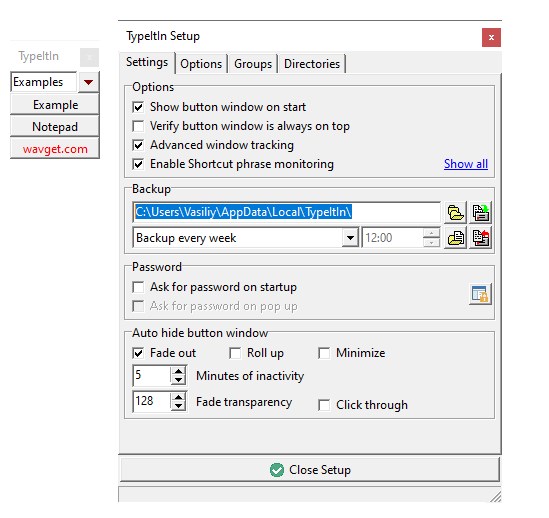Screen dimensions: 549x518
Task: Click the Close Setup button
Action: click(x=310, y=470)
